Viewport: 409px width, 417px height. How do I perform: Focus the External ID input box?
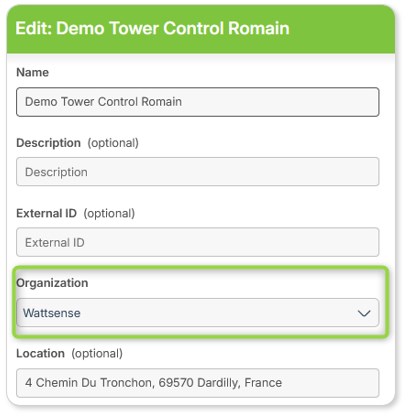pyautogui.click(x=198, y=242)
